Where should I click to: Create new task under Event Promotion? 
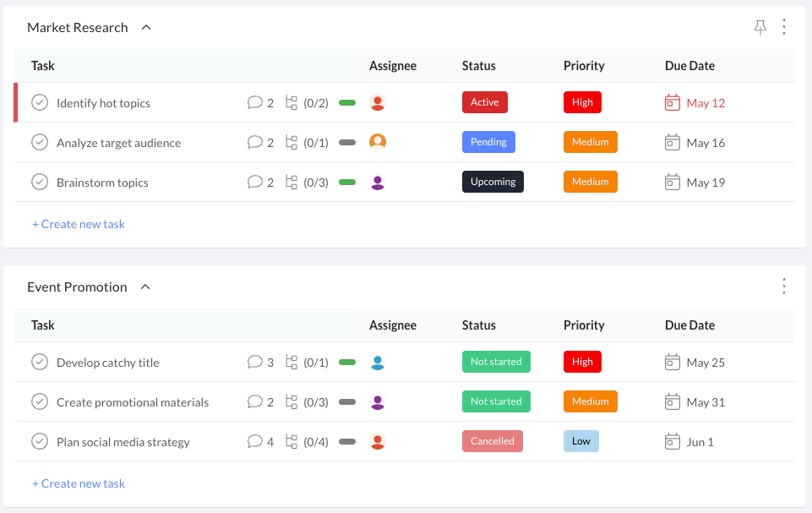(79, 483)
